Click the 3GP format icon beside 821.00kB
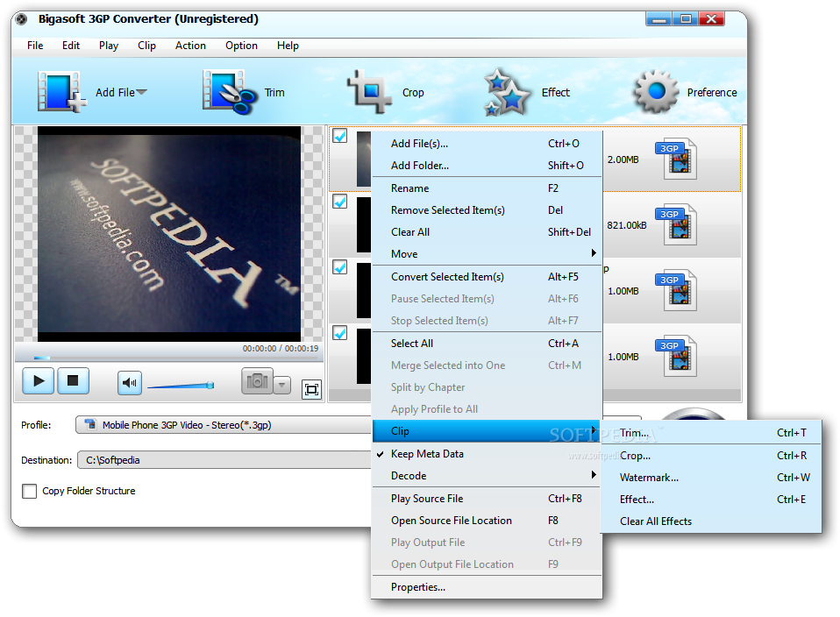The height and width of the screenshot is (617, 840). point(677,225)
